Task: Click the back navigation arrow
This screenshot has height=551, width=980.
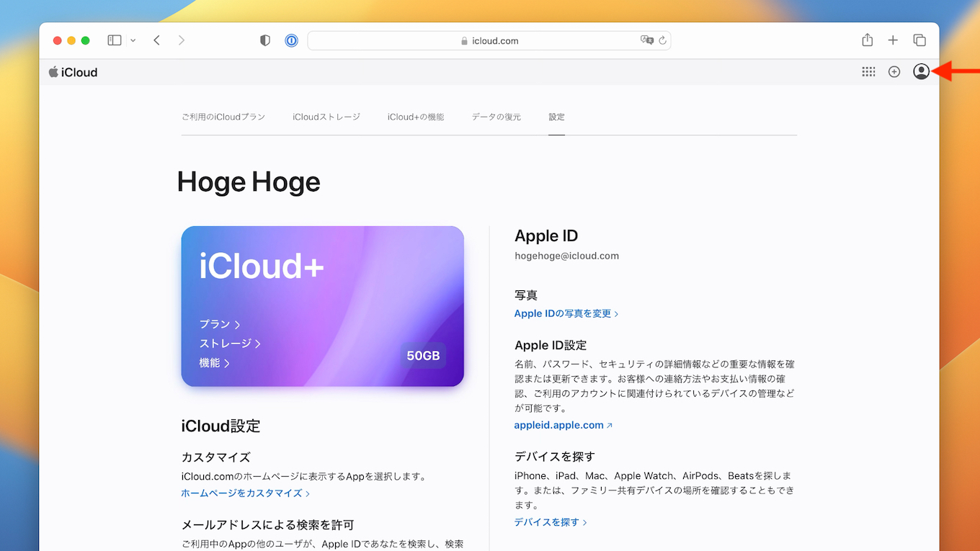Action: tap(156, 40)
